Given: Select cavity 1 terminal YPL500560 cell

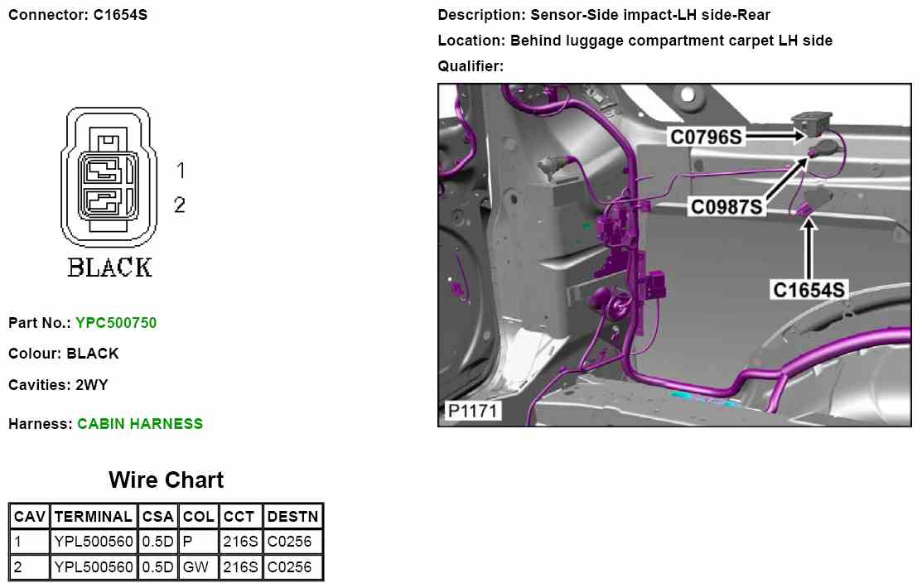Looking at the screenshot, I should tap(93, 542).
